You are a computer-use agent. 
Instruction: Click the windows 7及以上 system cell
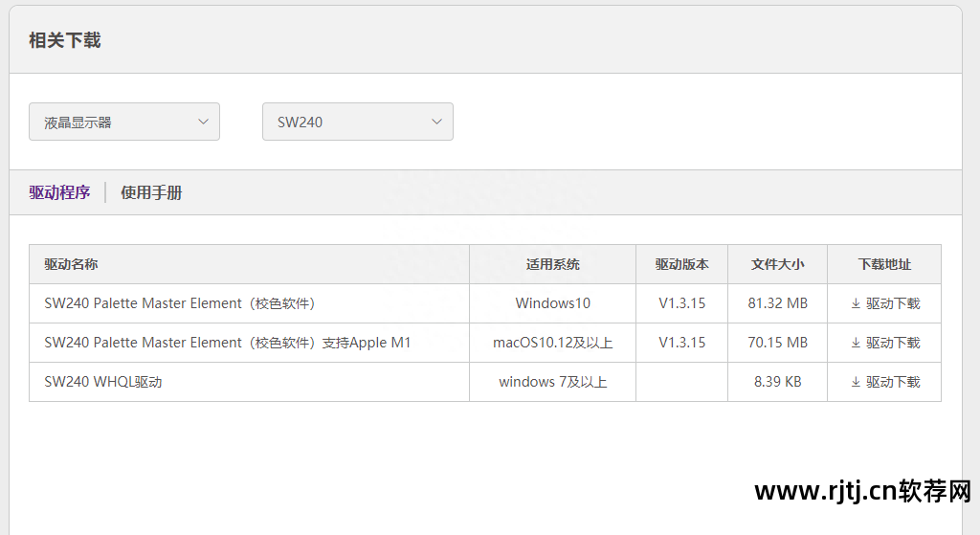552,382
